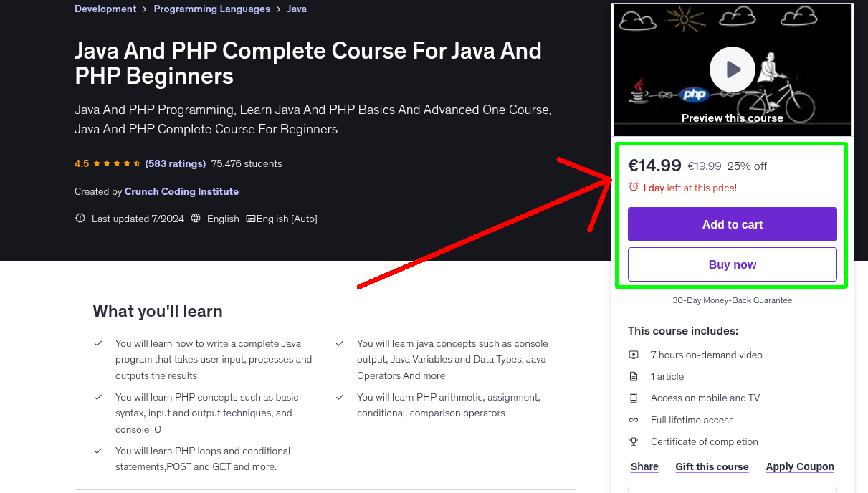Click the 4.5 star rating display

coord(106,163)
